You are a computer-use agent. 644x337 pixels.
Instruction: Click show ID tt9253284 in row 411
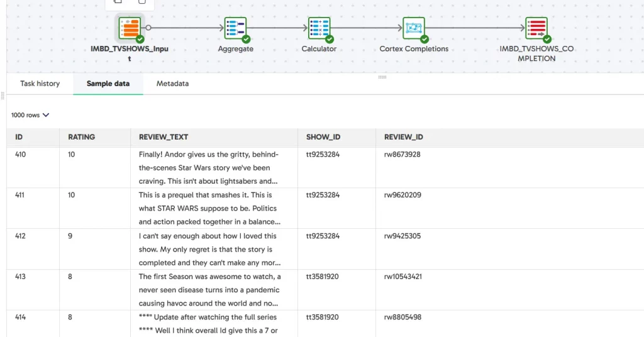(x=323, y=195)
